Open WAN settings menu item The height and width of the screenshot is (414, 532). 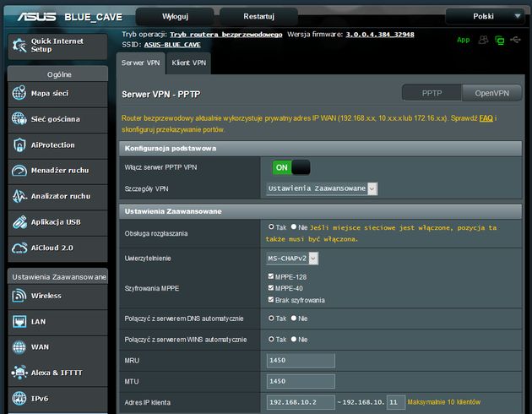click(57, 347)
